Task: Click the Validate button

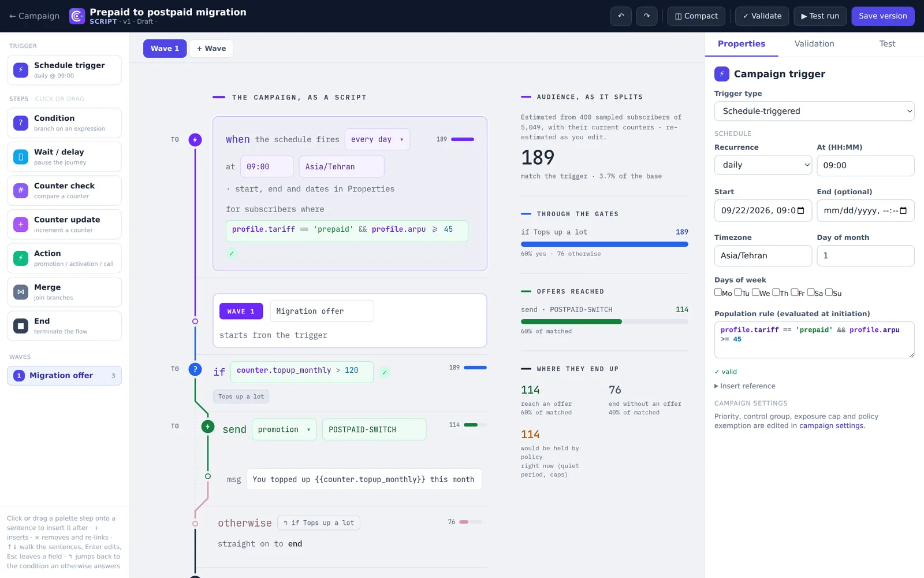Action: tap(762, 16)
